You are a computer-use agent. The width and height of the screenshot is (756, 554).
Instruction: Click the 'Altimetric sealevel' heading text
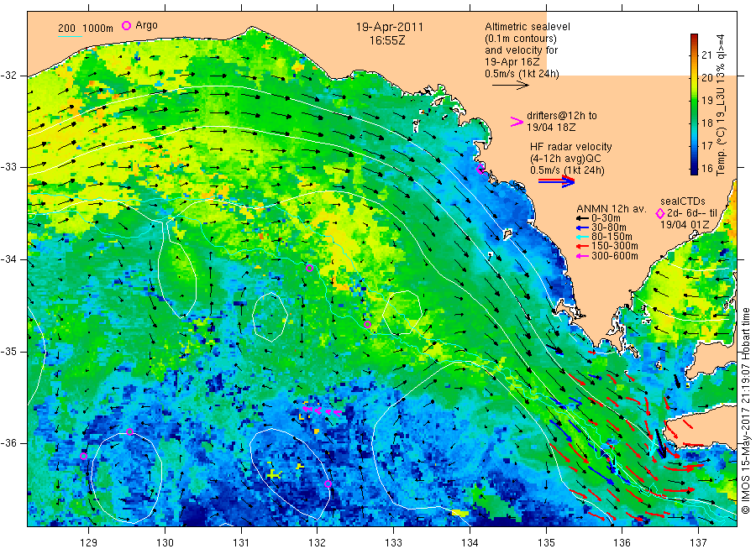528,27
